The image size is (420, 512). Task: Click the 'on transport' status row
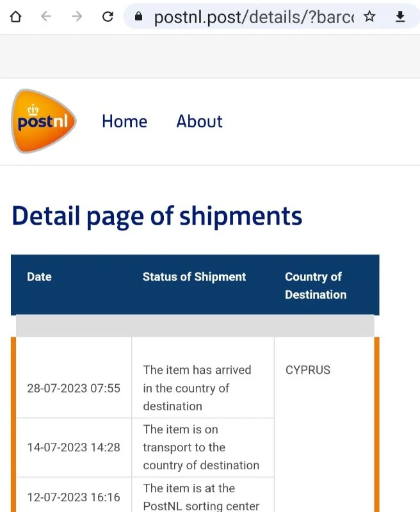point(201,447)
